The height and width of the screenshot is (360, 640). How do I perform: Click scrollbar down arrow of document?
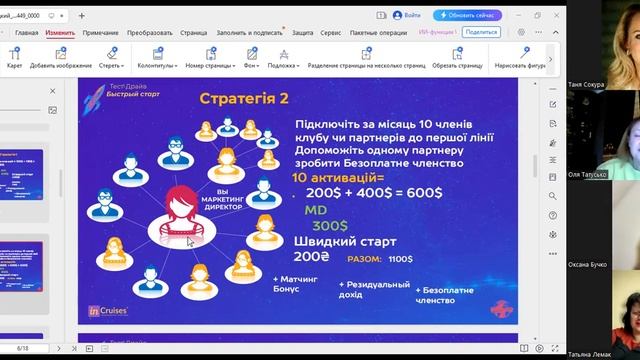pyautogui.click(x=535, y=339)
